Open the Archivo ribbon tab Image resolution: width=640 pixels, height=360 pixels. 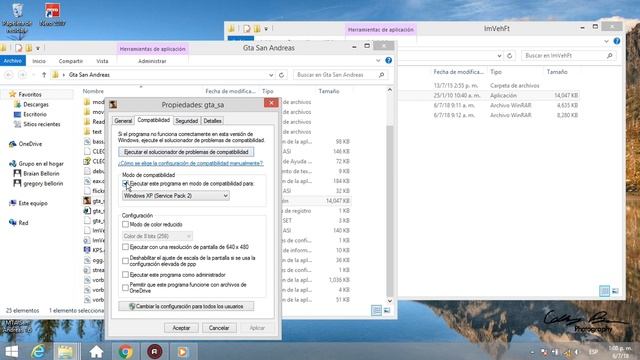click(x=13, y=61)
